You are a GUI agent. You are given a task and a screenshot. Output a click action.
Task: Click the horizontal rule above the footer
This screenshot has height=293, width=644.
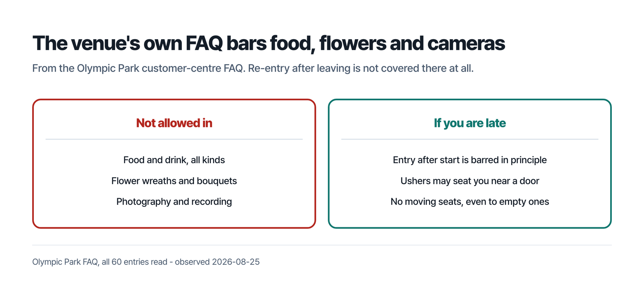(322, 245)
